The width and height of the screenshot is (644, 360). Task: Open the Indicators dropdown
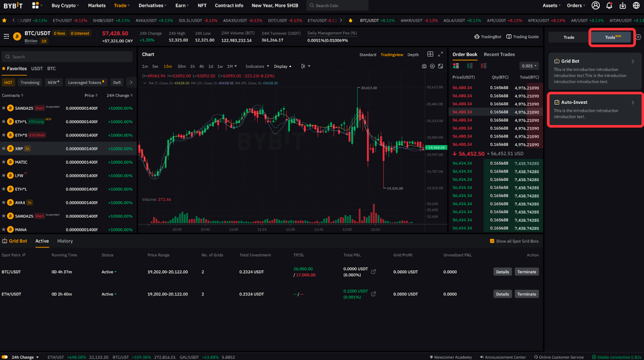click(x=257, y=66)
